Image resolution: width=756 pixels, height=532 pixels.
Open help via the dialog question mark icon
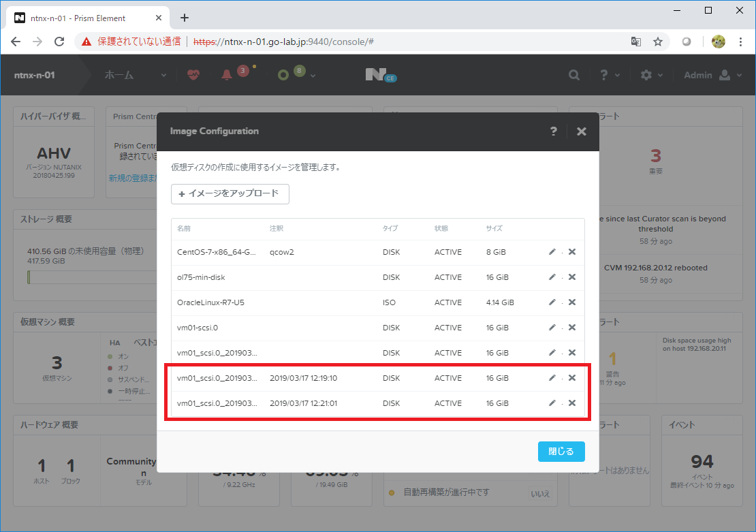coord(553,131)
